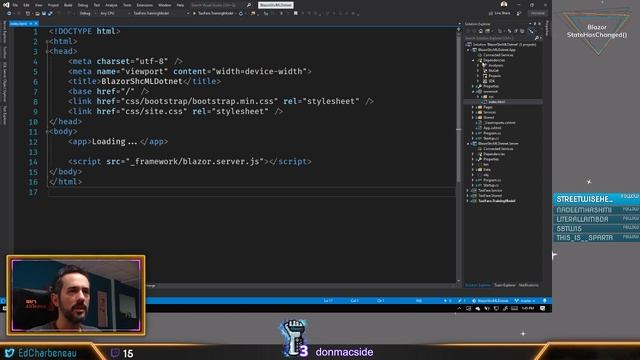Open the Build menu

(68, 5)
